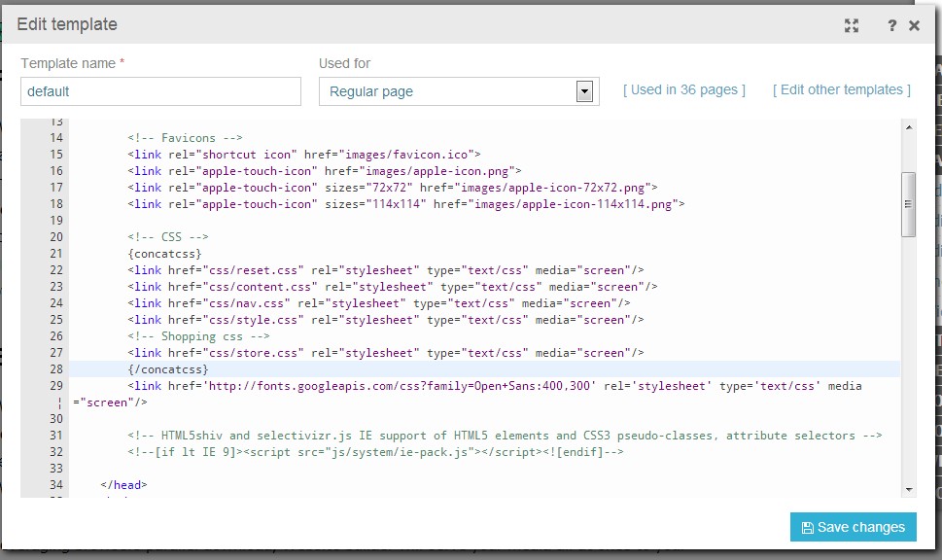Click the ie-pack.js script line
The height and width of the screenshot is (560, 942).
pyautogui.click(x=375, y=452)
